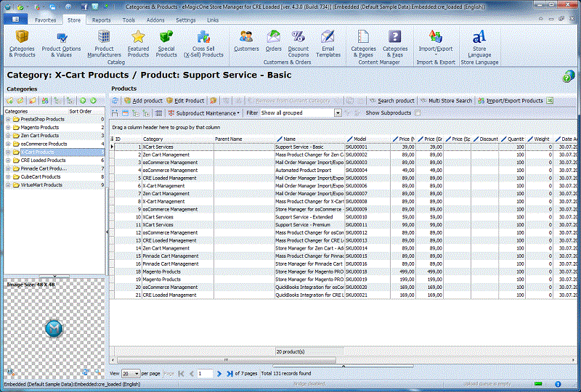Open Categories & Products ribbon icon
The width and height of the screenshot is (581, 392).
pyautogui.click(x=22, y=44)
